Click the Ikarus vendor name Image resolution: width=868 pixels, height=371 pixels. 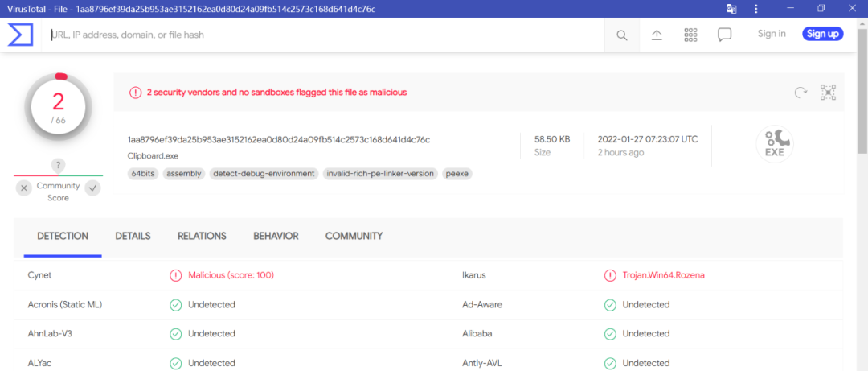473,275
